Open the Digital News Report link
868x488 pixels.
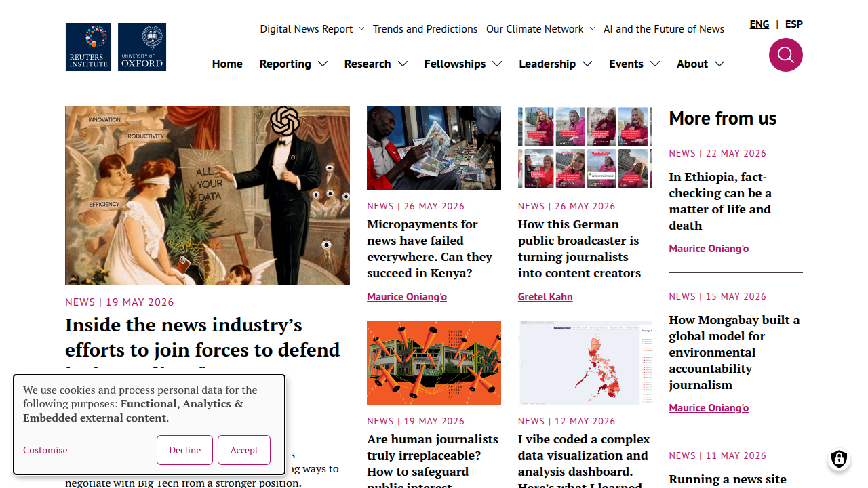[307, 29]
